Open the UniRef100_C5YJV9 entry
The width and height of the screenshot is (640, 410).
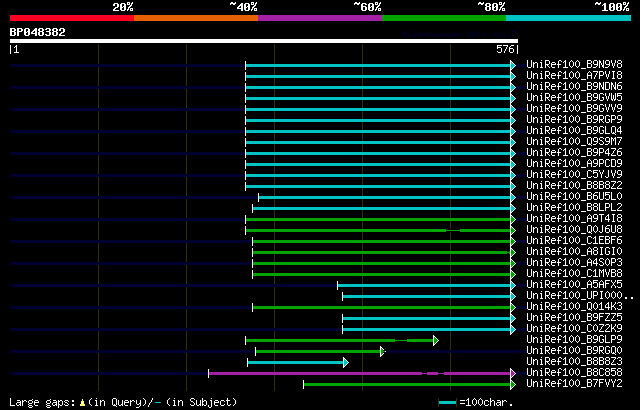point(574,175)
